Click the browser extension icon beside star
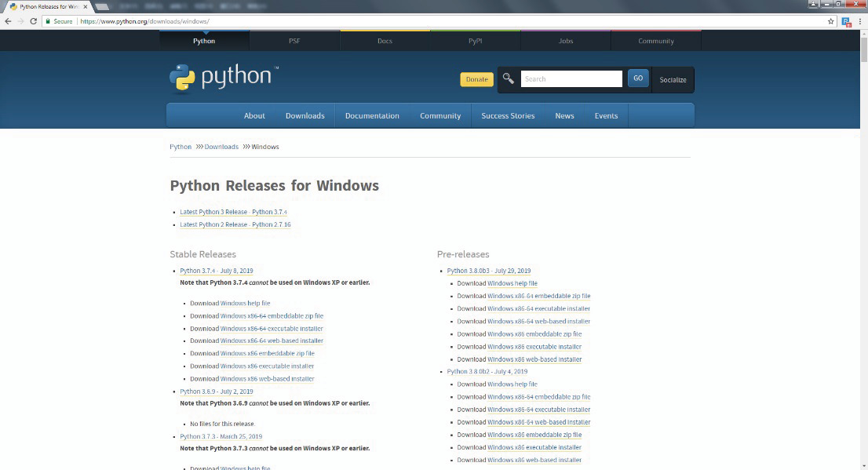This screenshot has width=868, height=470. 845,22
